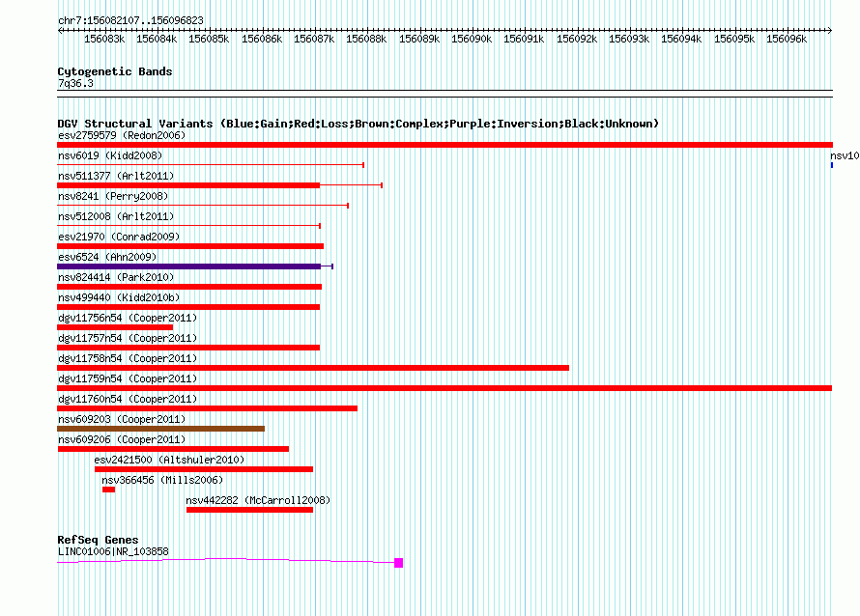
Task: Click the nsv442282 (McCarroll2008) red bar
Action: (x=249, y=510)
